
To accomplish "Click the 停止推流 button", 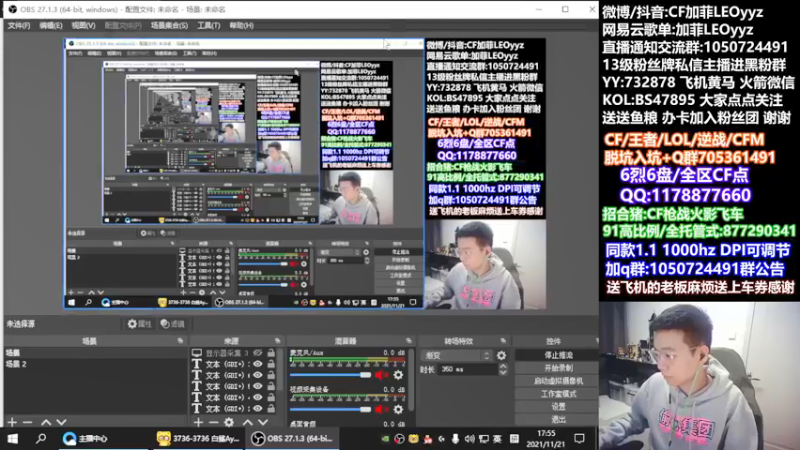I will coord(558,355).
